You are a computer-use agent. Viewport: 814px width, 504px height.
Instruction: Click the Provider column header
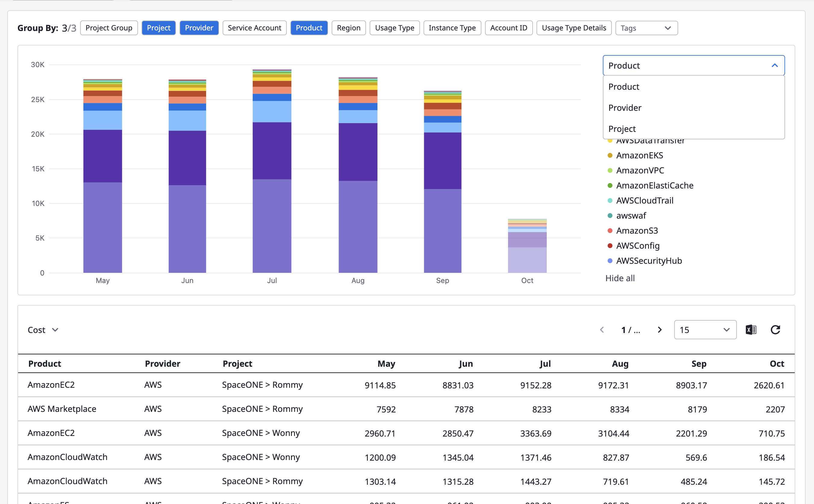(162, 363)
